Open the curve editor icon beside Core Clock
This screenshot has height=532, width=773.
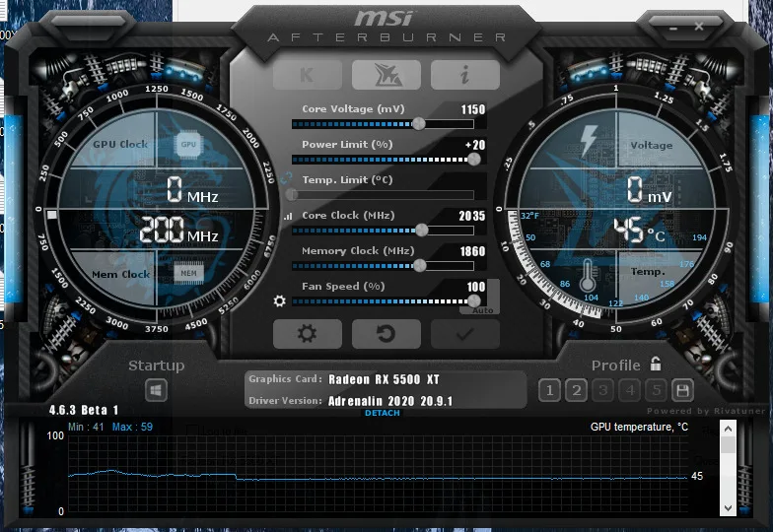(288, 216)
